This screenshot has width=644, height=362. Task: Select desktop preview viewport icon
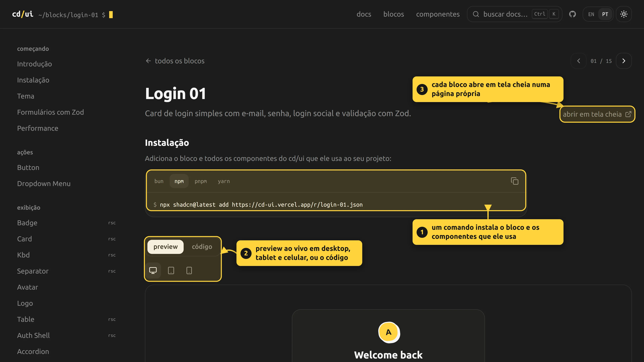pyautogui.click(x=153, y=270)
